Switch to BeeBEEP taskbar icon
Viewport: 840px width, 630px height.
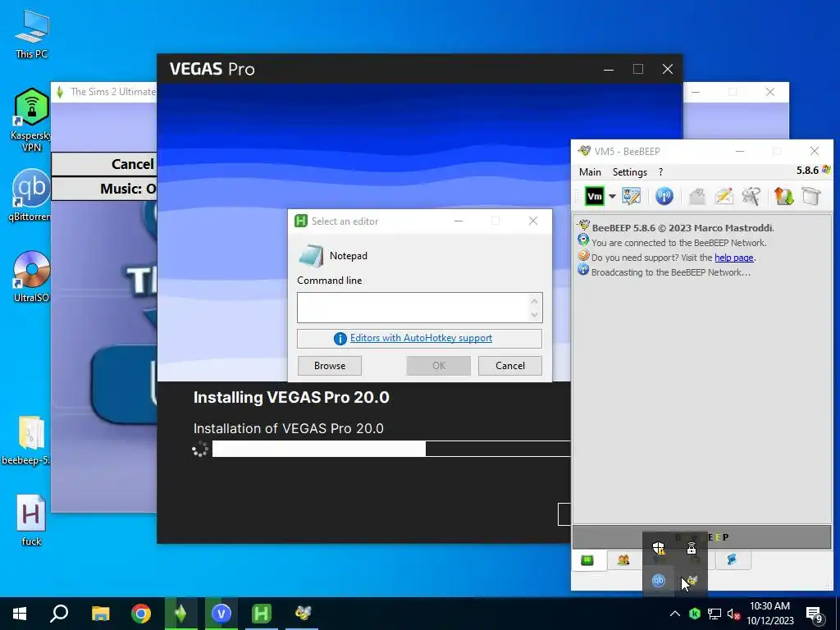point(302,614)
